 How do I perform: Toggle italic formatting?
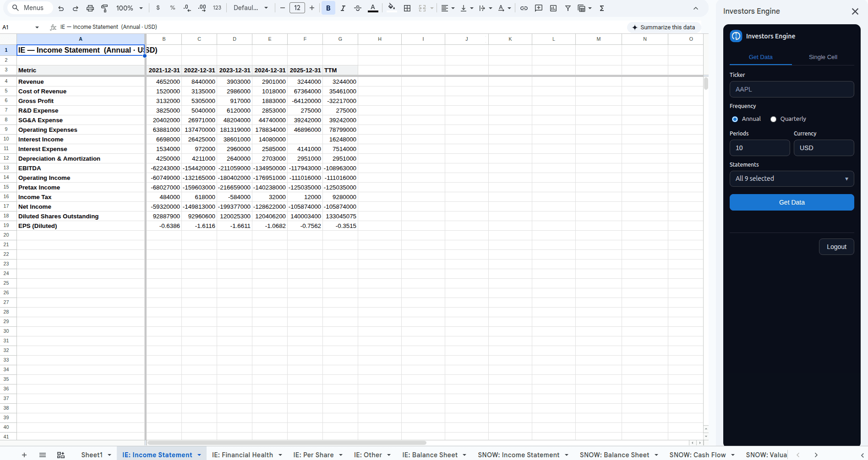(x=343, y=8)
